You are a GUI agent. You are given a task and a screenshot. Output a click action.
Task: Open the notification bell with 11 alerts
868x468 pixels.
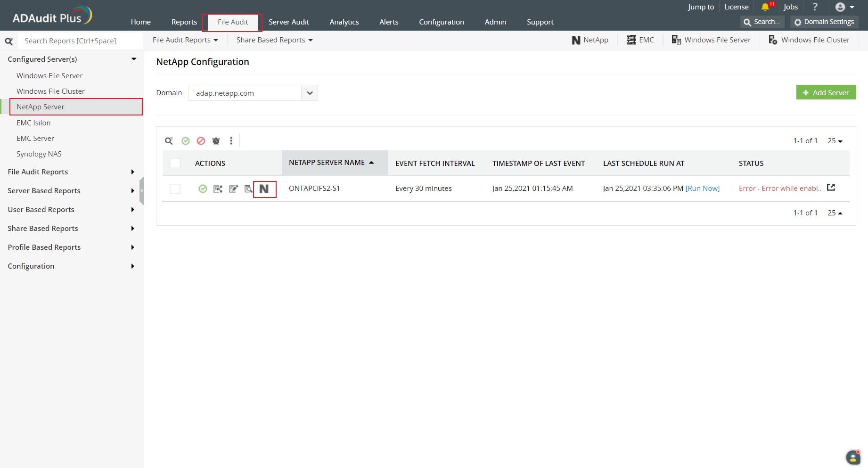[765, 7]
